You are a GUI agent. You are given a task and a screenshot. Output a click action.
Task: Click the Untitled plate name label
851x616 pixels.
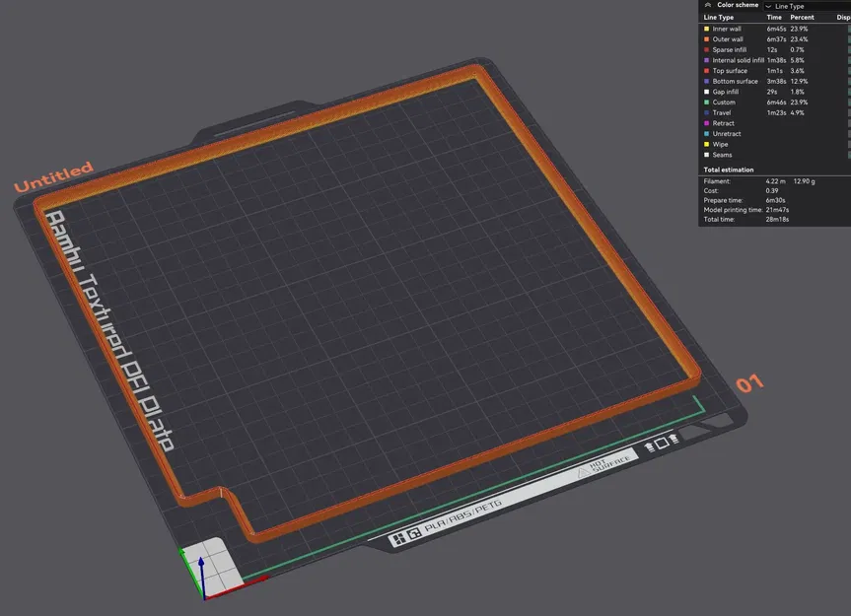(53, 176)
